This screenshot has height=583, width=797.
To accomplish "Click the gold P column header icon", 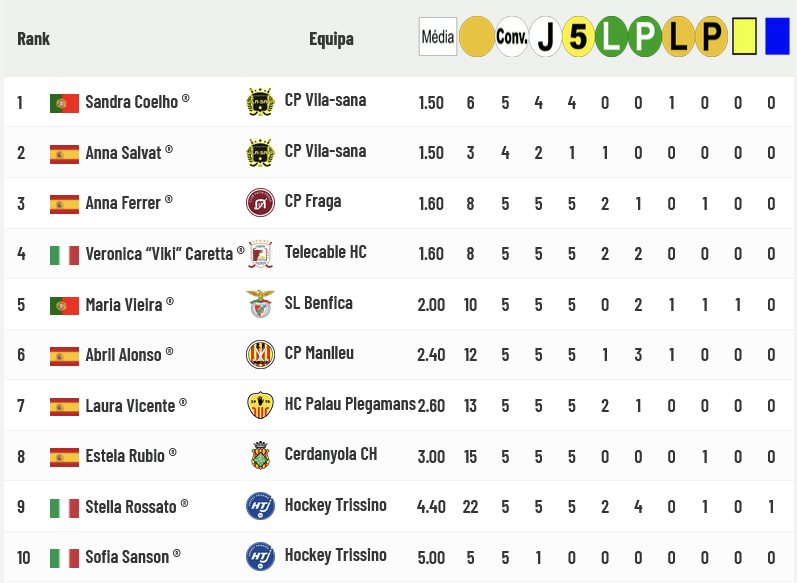I will pyautogui.click(x=711, y=38).
